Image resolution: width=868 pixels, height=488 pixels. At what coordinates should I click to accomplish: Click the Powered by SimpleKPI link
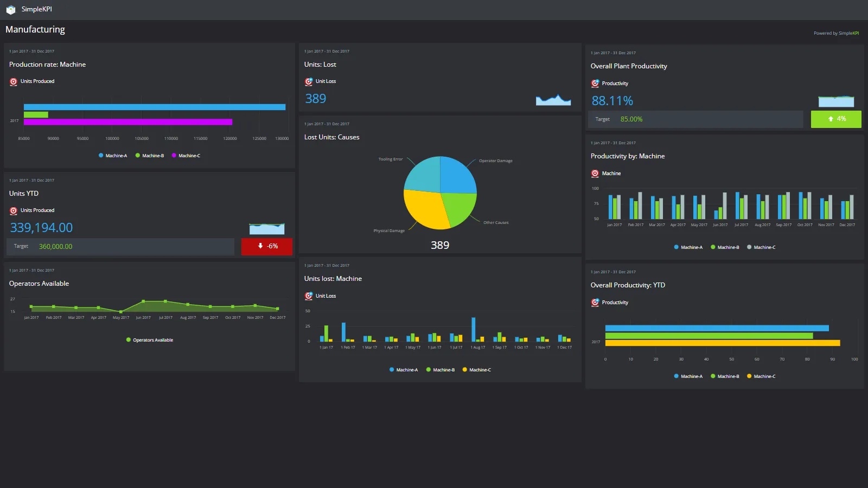point(835,33)
